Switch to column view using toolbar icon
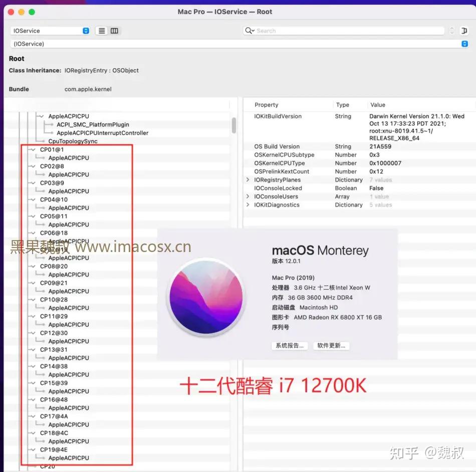 click(x=114, y=31)
